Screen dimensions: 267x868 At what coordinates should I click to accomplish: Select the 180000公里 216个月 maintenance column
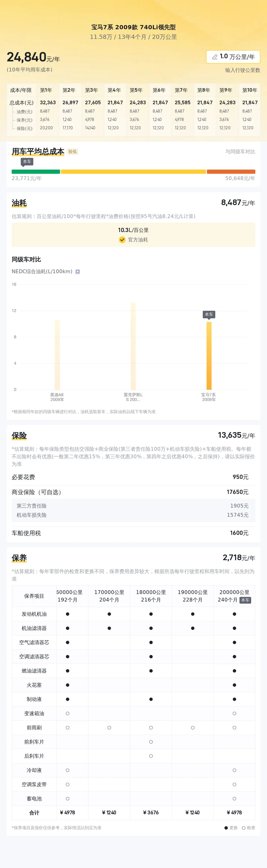click(151, 596)
